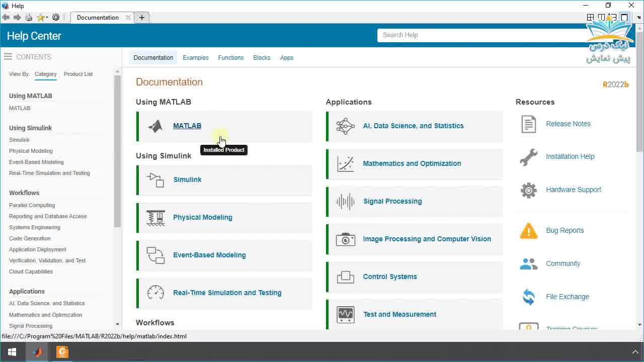644x362 pixels.
Task: Open Code Generation sidebar link
Action: [x=30, y=238]
